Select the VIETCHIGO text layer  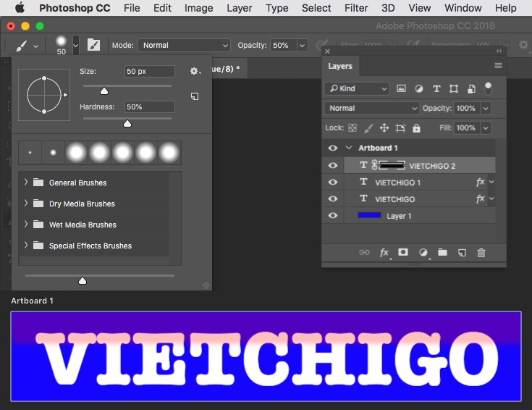pyautogui.click(x=395, y=199)
